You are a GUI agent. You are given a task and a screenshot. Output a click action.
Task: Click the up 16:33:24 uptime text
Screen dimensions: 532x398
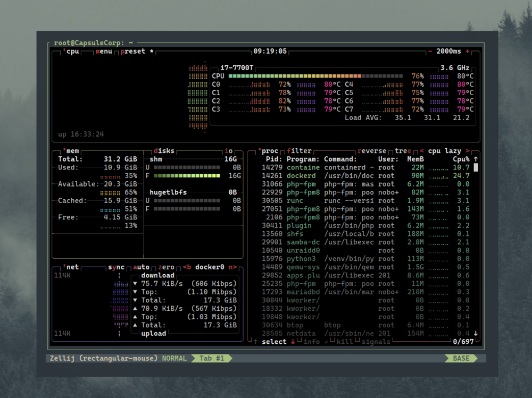coord(81,134)
